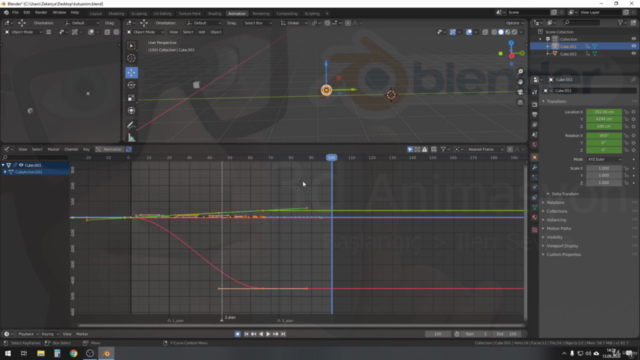Image resolution: width=640 pixels, height=360 pixels.
Task: Click the viewport pan hand gizmo
Action: [520, 82]
